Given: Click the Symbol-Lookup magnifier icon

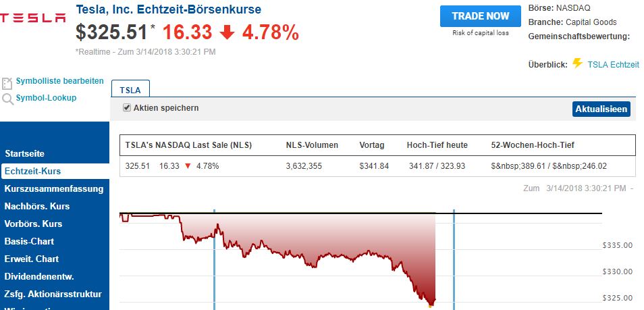Looking at the screenshot, I should coord(7,99).
